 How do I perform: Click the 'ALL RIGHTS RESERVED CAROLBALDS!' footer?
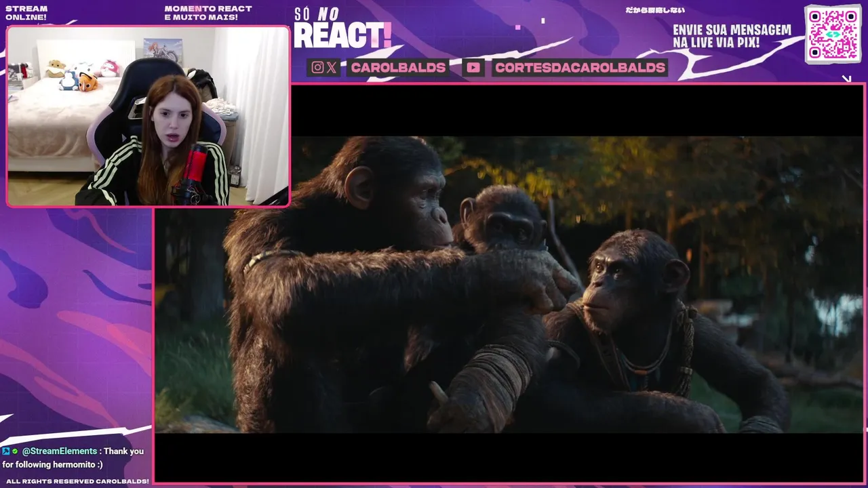pos(77,481)
